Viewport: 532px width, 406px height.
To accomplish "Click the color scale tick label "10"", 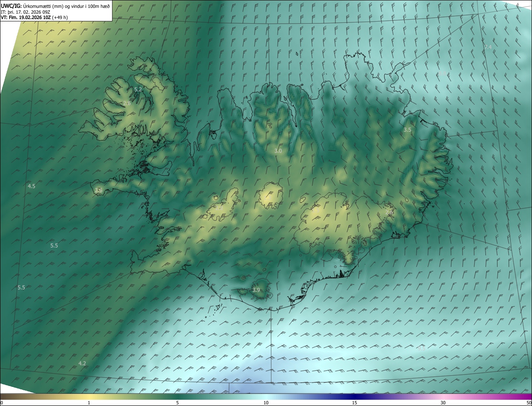I will pos(266,403).
